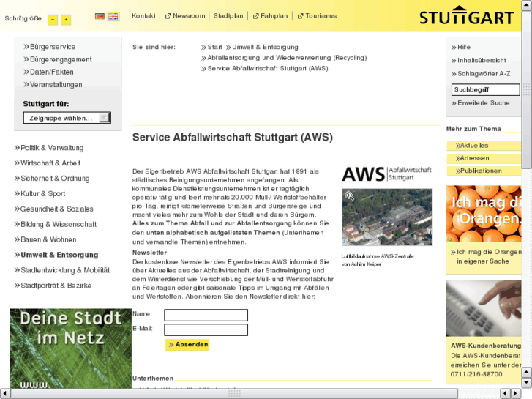Click Abfallentsorgung und Wiederverwertung breadcrumb
The width and height of the screenshot is (532, 399).
[x=284, y=58]
